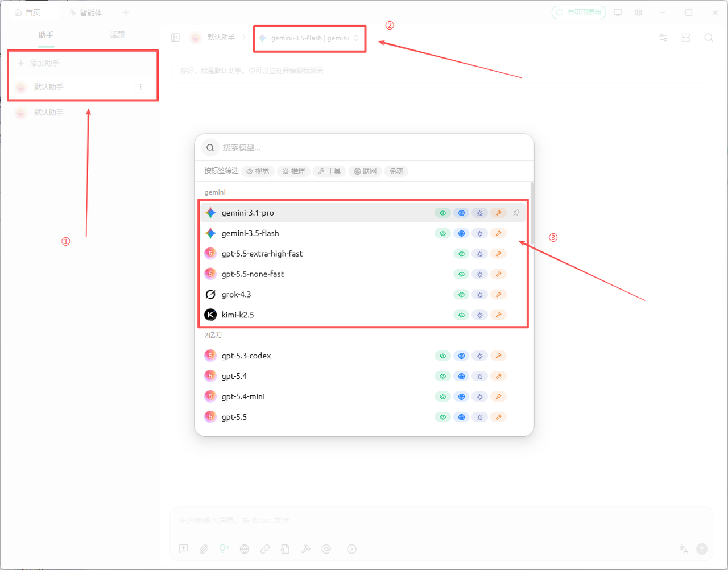
Task: Click the globe web badge on gpt-5.4
Action: tap(461, 377)
